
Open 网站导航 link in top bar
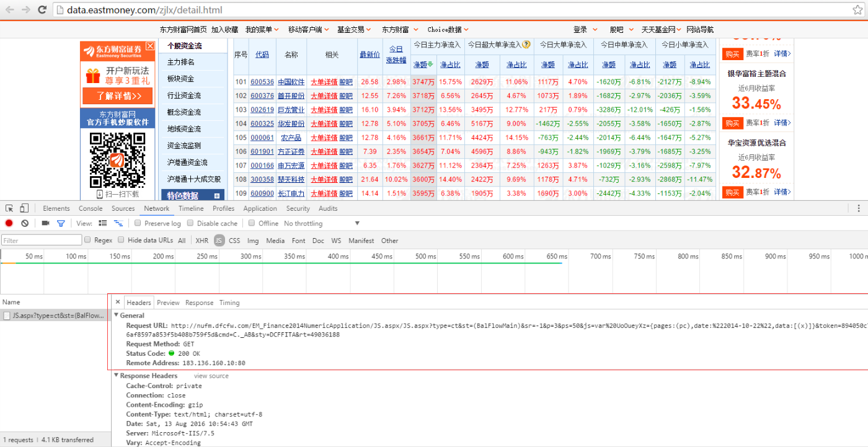click(x=700, y=29)
